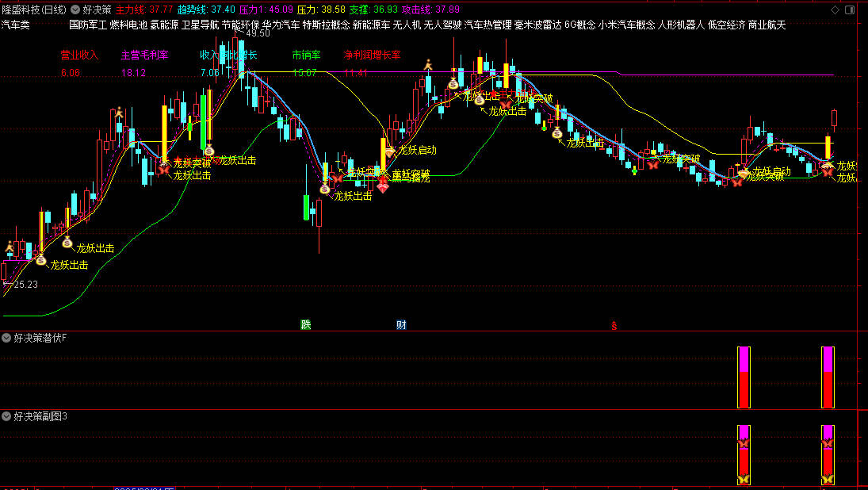The image size is (868, 490).
Task: Open the 特斯拉概念 concept tag
Action: pyautogui.click(x=326, y=25)
